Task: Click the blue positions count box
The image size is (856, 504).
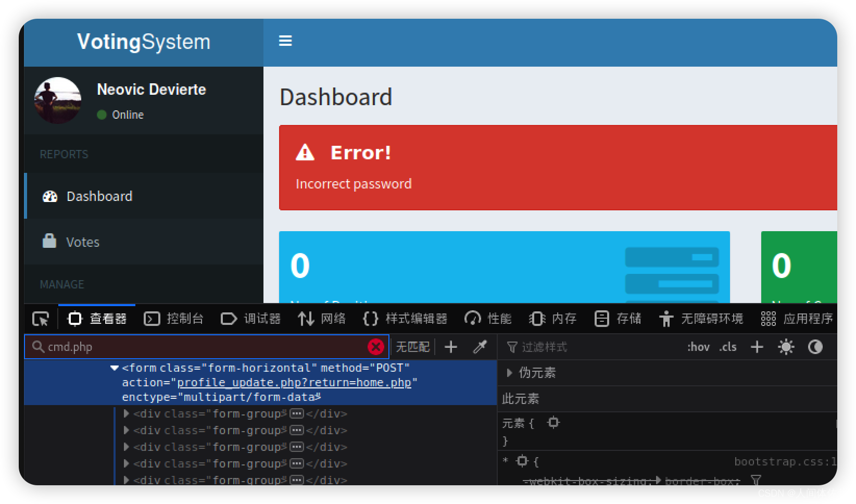Action: 505,267
